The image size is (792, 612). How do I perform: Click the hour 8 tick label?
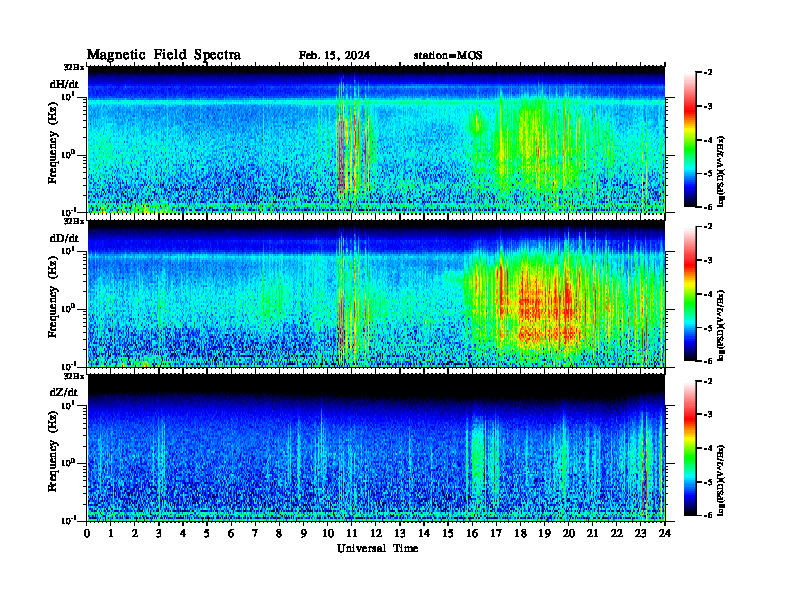point(279,533)
